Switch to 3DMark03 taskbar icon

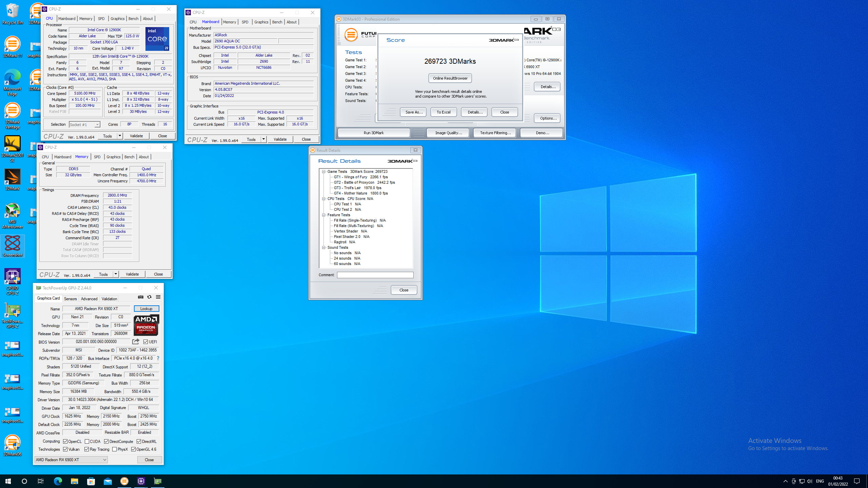[x=124, y=481]
